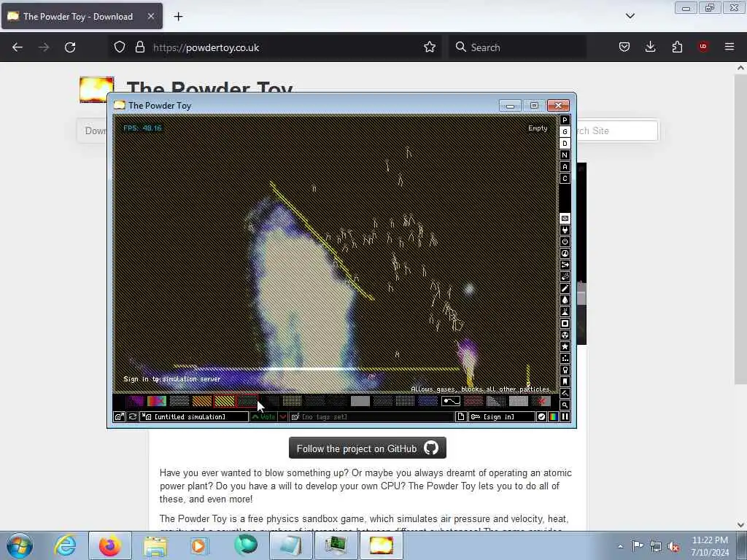Save page to Pocket icon
This screenshot has height=560, width=747.
click(624, 47)
